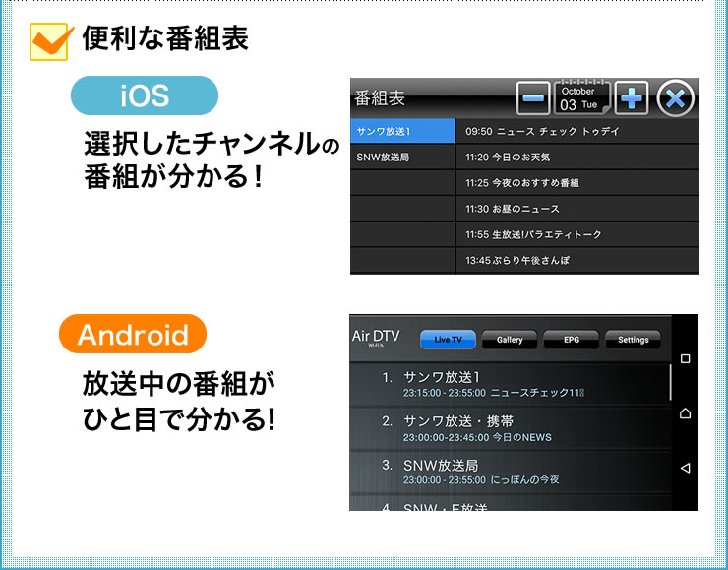Click the ニュースチェック11 program info

tap(538, 393)
